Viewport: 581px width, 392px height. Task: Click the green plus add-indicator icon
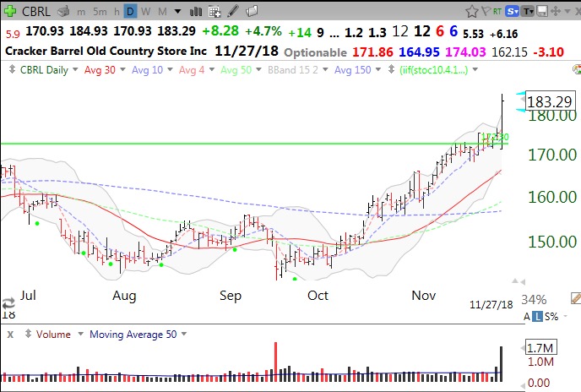pyautogui.click(x=10, y=11)
